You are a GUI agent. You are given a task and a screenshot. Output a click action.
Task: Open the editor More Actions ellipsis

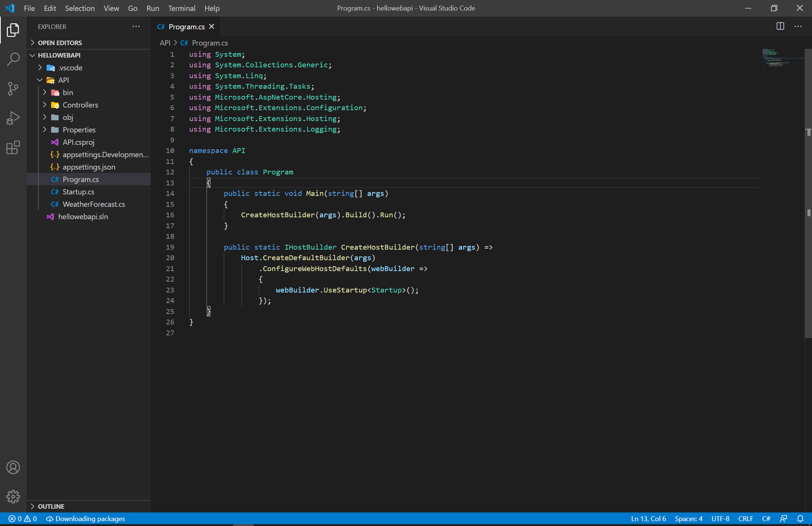coord(798,26)
